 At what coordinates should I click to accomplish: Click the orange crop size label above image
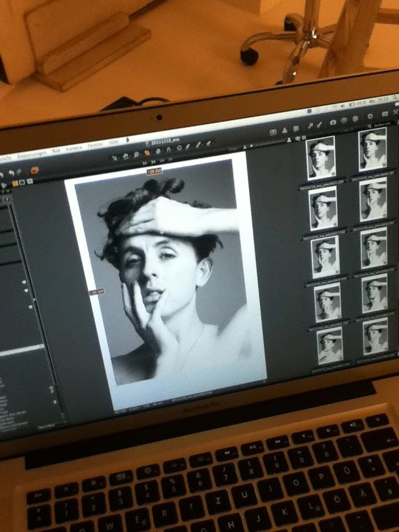click(155, 171)
